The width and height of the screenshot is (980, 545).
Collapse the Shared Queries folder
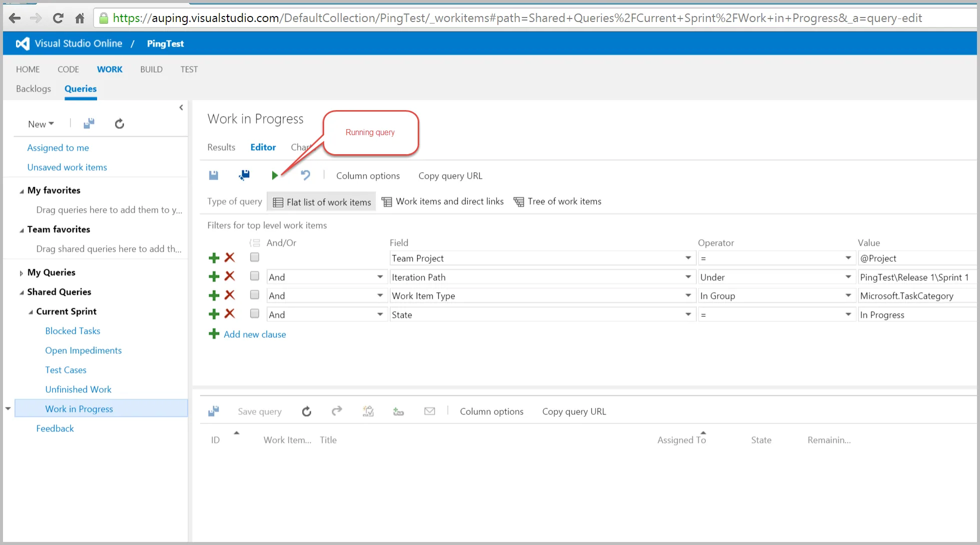tap(22, 292)
